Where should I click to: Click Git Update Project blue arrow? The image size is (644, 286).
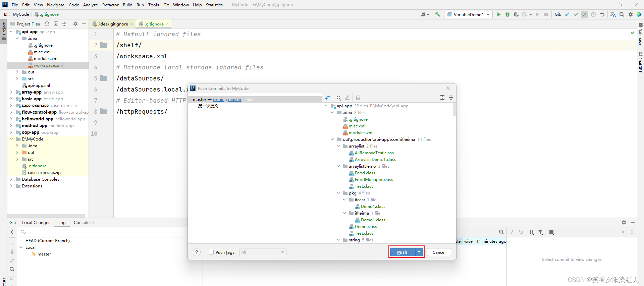[x=567, y=14]
